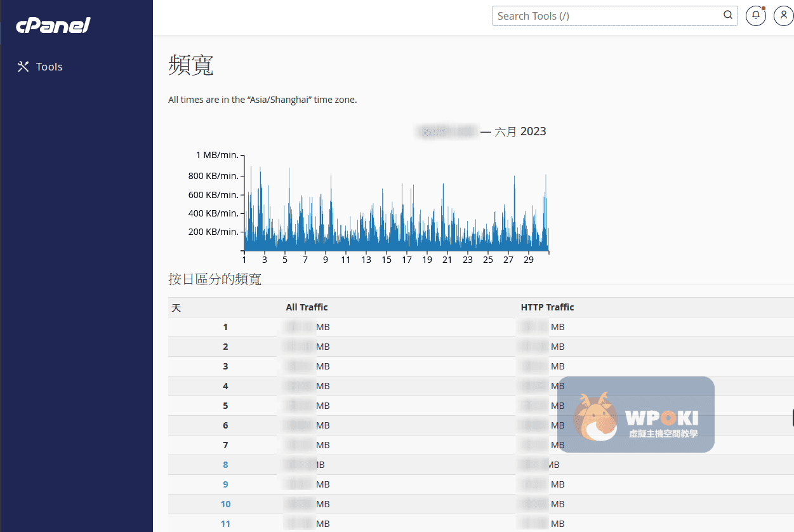Click the 頻寬 page heading
Viewport: 794px width, 532px height.
pos(191,65)
